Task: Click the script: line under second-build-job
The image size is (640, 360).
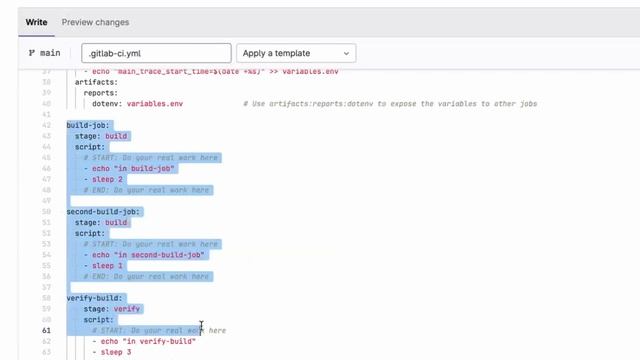Action: (x=90, y=233)
